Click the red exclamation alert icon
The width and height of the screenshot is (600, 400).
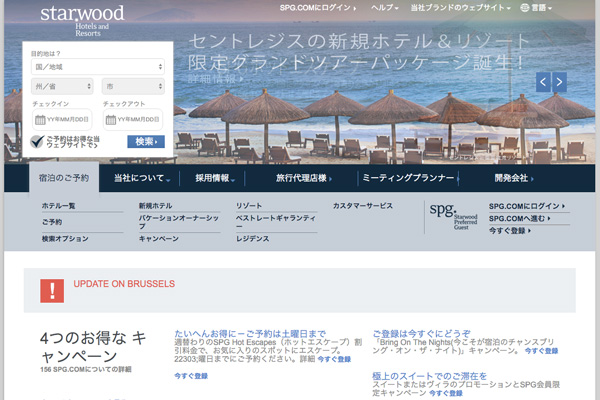pos(52,291)
